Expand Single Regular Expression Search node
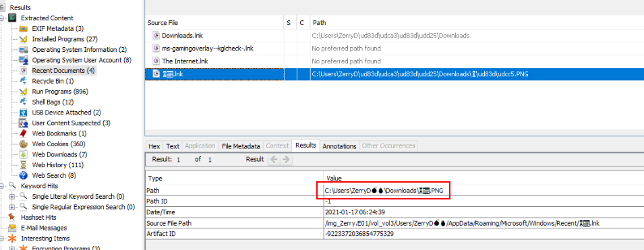 [x=12, y=207]
